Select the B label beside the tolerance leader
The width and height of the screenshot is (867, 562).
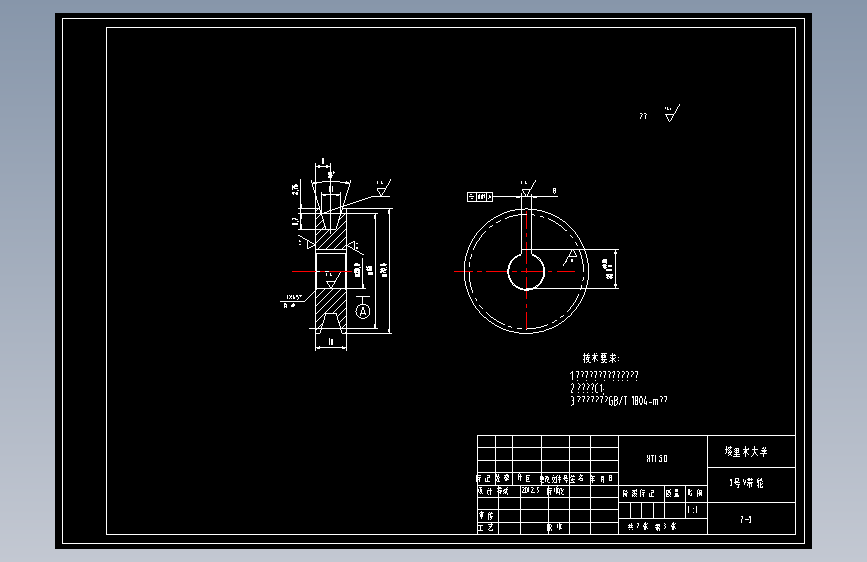555,191
